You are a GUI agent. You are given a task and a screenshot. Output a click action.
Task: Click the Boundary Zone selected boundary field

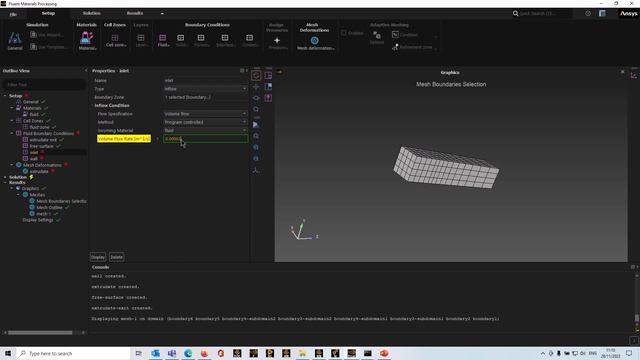click(205, 97)
